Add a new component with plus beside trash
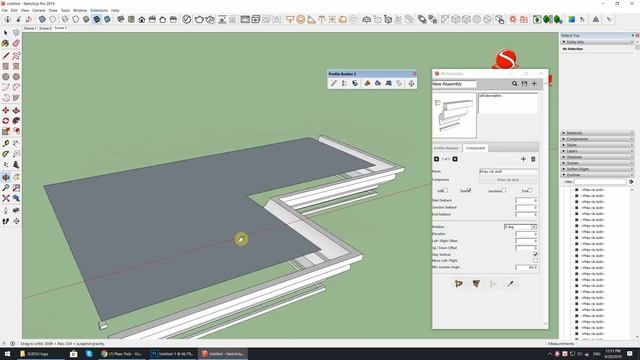This screenshot has width=640, height=360. [x=523, y=159]
